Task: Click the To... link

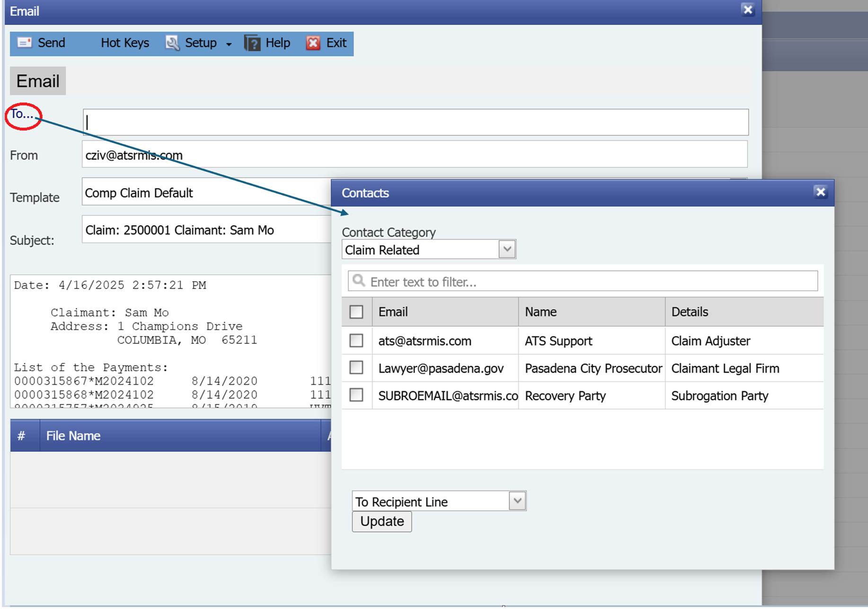Action: point(22,114)
